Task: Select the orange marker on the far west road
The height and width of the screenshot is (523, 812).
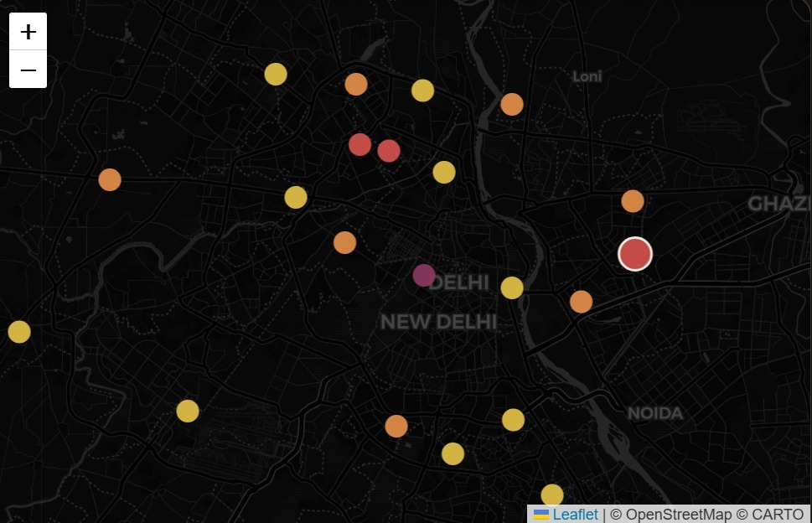Action: click(110, 179)
